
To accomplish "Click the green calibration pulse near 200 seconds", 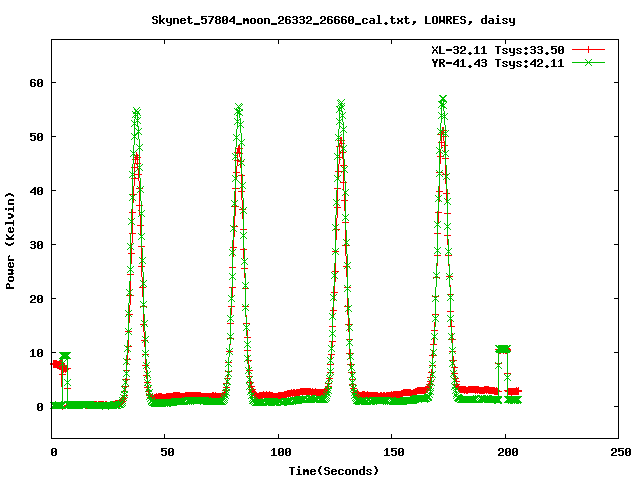I will pyautogui.click(x=503, y=350).
